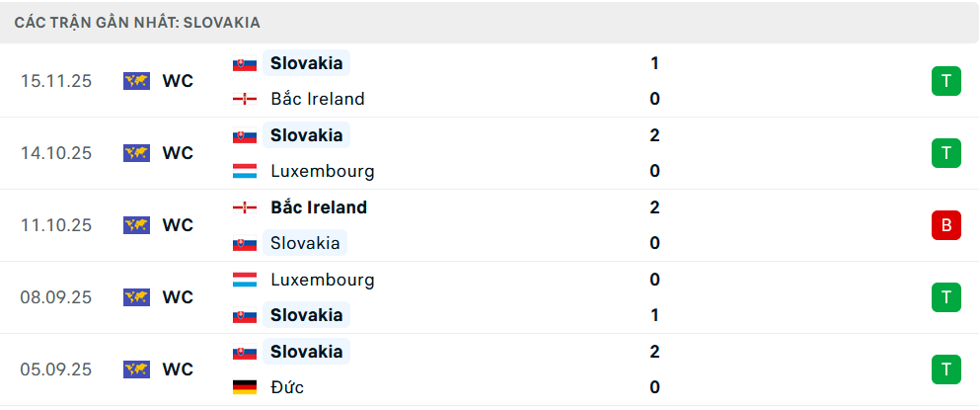This screenshot has height=410, width=980.
Task: Click the World Cup icon in the 05.09.25 row
Action: tap(136, 369)
